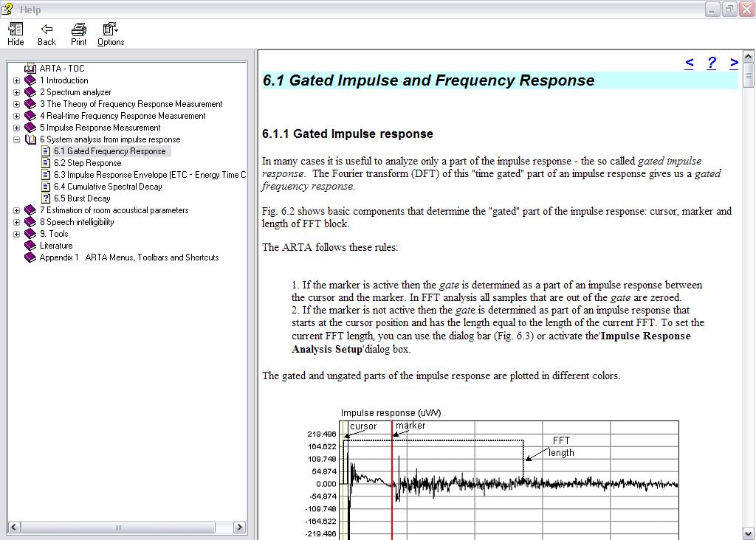Click the book icon beside 5 Impulse Response Measurement
Screen dimensions: 756x540
click(x=30, y=128)
